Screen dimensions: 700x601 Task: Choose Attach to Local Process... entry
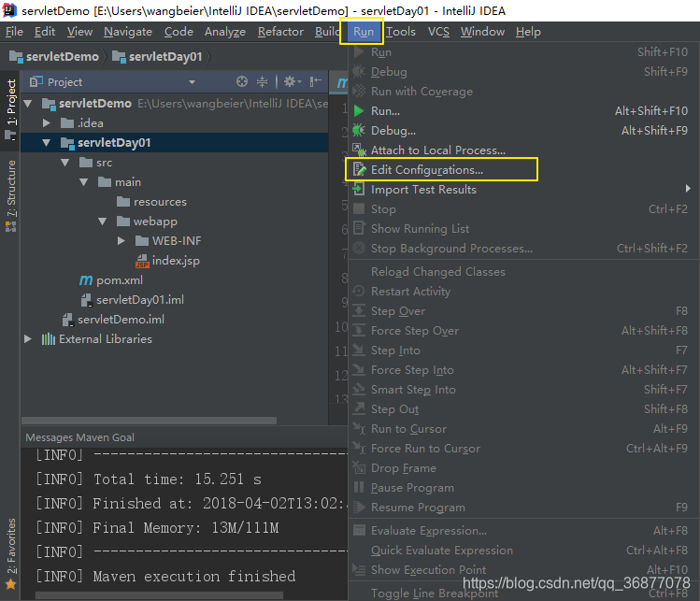[522, 150]
